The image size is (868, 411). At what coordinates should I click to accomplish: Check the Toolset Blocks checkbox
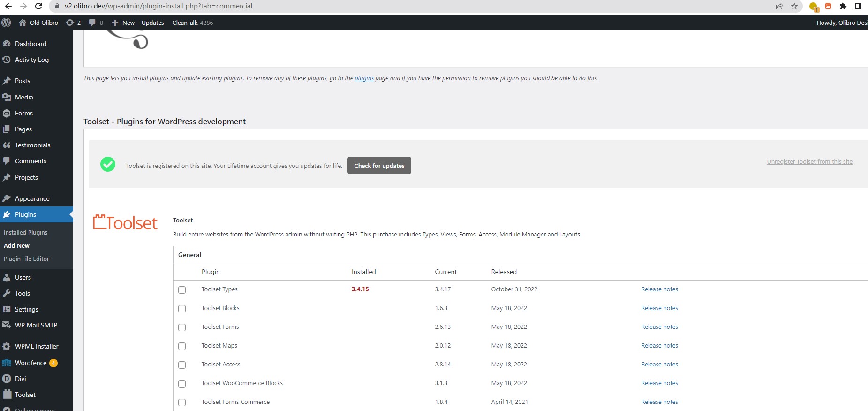[182, 309]
